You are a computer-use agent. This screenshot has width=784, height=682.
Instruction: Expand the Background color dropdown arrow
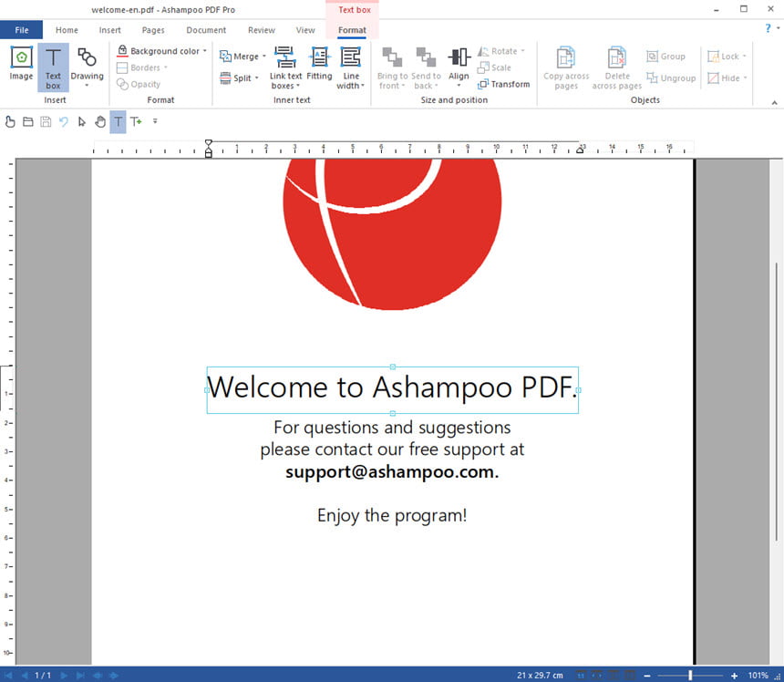[x=204, y=50]
